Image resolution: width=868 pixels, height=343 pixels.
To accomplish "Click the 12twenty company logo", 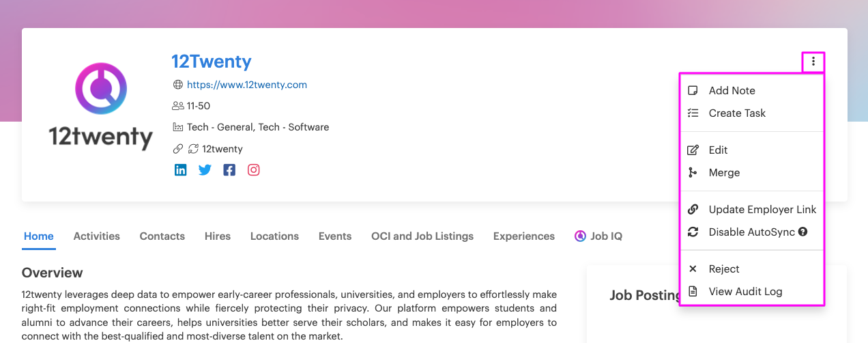I will click(101, 106).
